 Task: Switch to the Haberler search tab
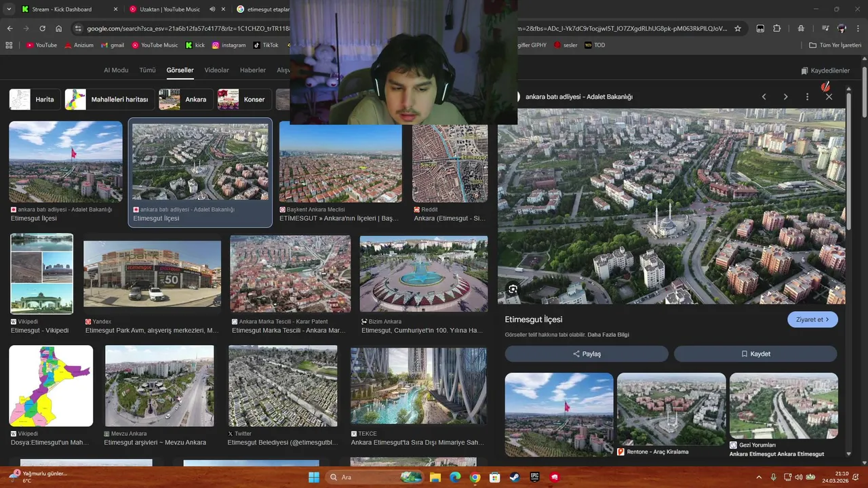253,70
